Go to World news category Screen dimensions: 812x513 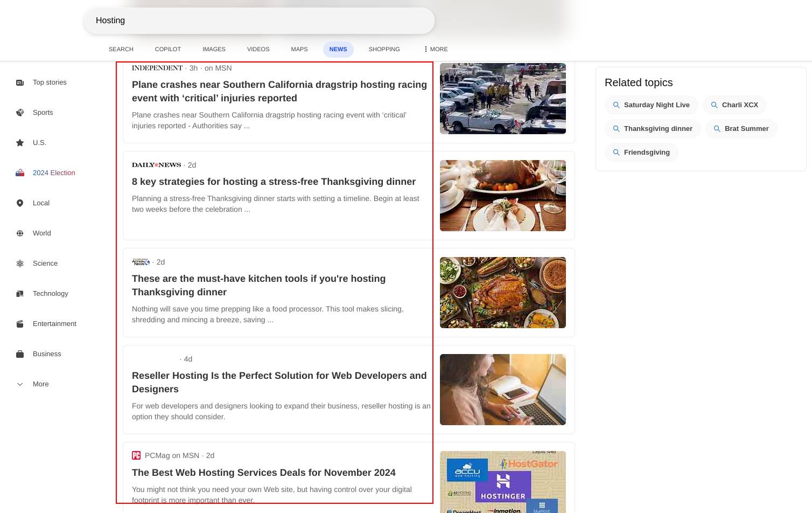click(42, 233)
